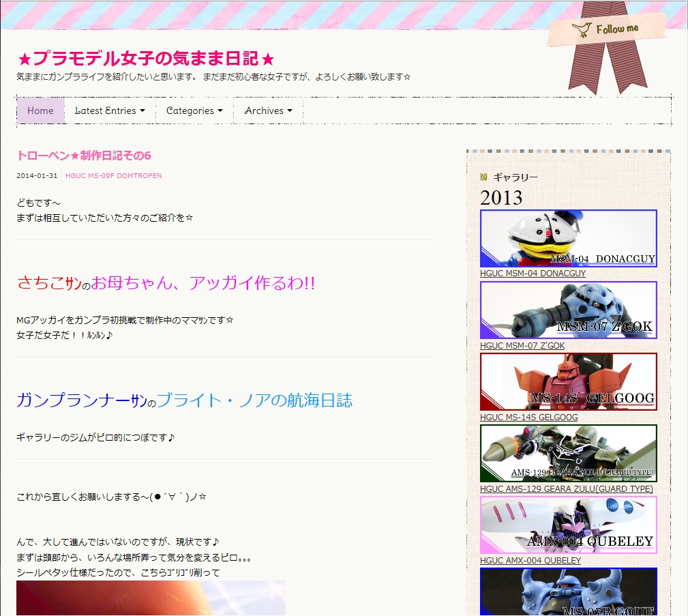Click text link HGUC AMX-004 QUBELEY
The height and width of the screenshot is (616, 688).
tap(530, 561)
